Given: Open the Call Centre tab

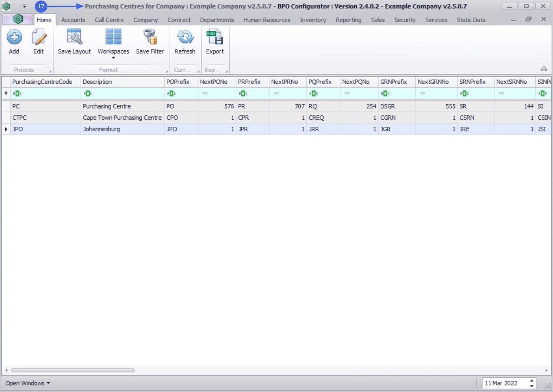Looking at the screenshot, I should pos(109,20).
